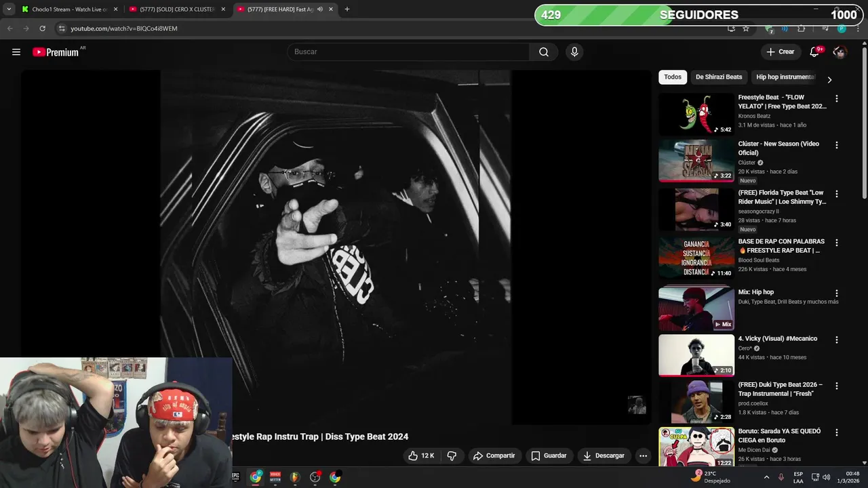Open '4. Vicky (Visual) #Mecanico' title
Screen dimensions: 868x488
[778, 339]
